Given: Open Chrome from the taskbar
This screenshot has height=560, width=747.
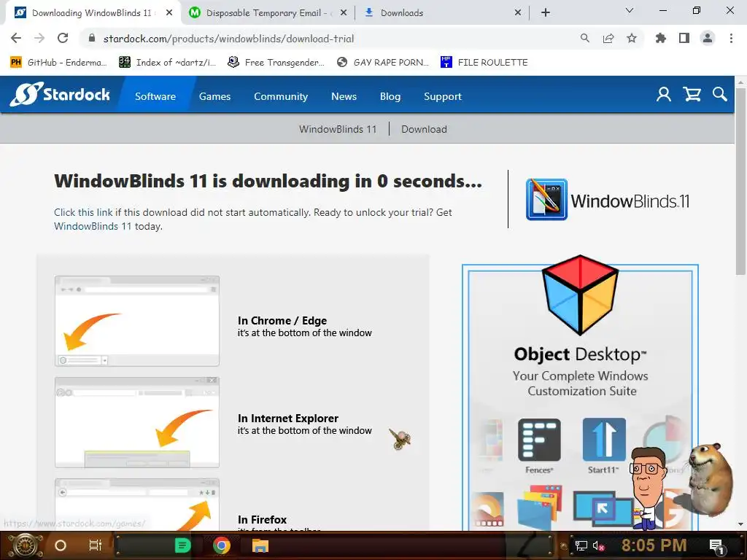Looking at the screenshot, I should tap(222, 545).
